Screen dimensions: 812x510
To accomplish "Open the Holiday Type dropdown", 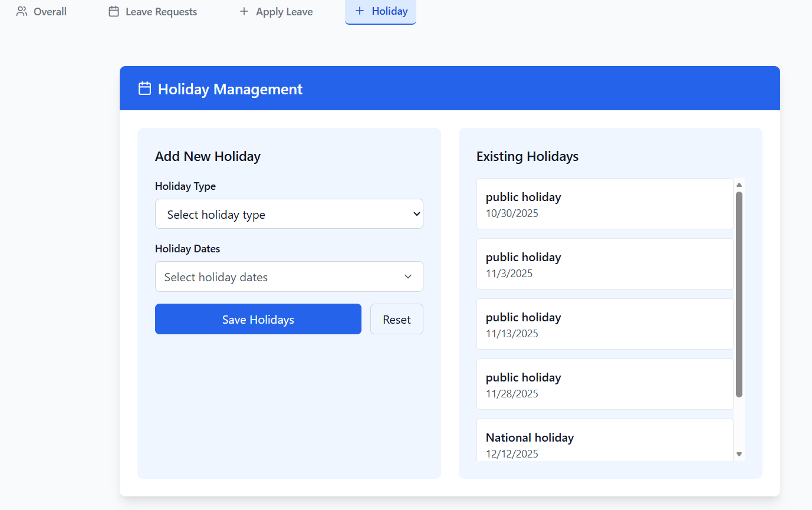I will [289, 214].
